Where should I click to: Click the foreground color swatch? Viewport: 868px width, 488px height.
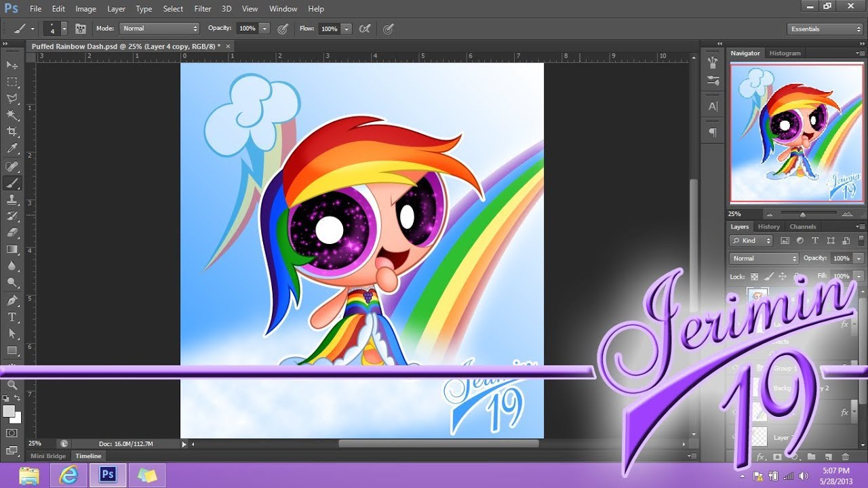tap(9, 411)
